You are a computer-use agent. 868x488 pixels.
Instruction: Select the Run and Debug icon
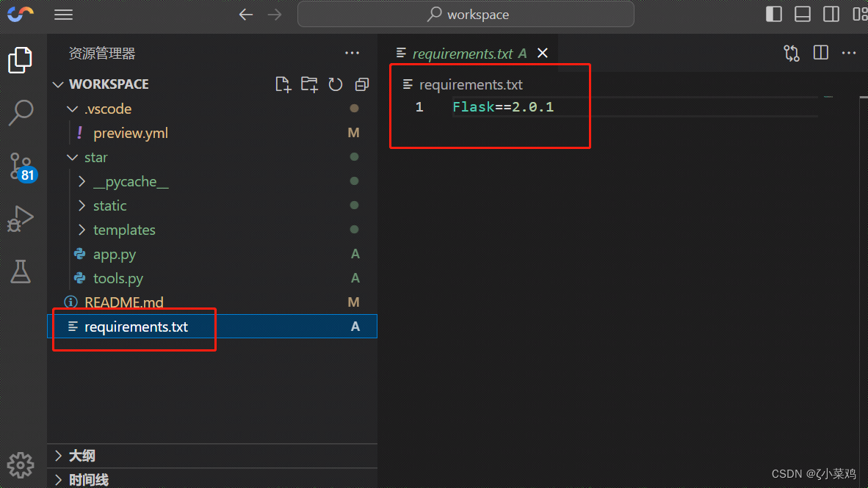[x=21, y=218]
